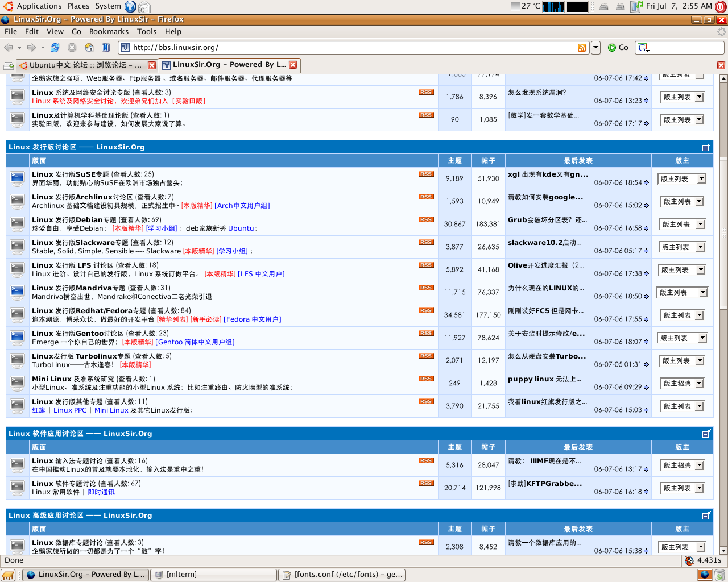Click forum status icon for Gentoo row
Image resolution: width=728 pixels, height=582 pixels.
pos(18,338)
